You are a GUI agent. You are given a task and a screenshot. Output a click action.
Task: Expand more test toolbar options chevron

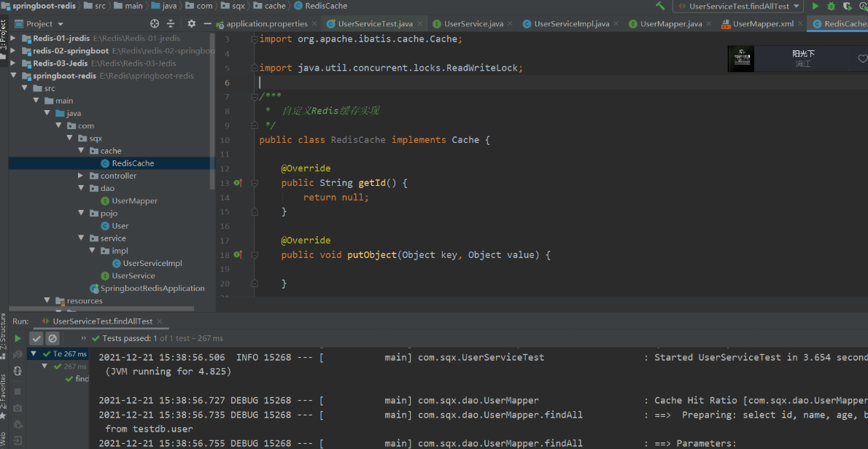(x=84, y=338)
